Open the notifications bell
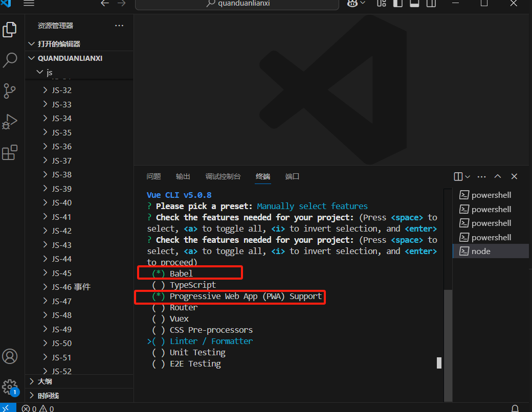The image size is (532, 412). coord(515,408)
